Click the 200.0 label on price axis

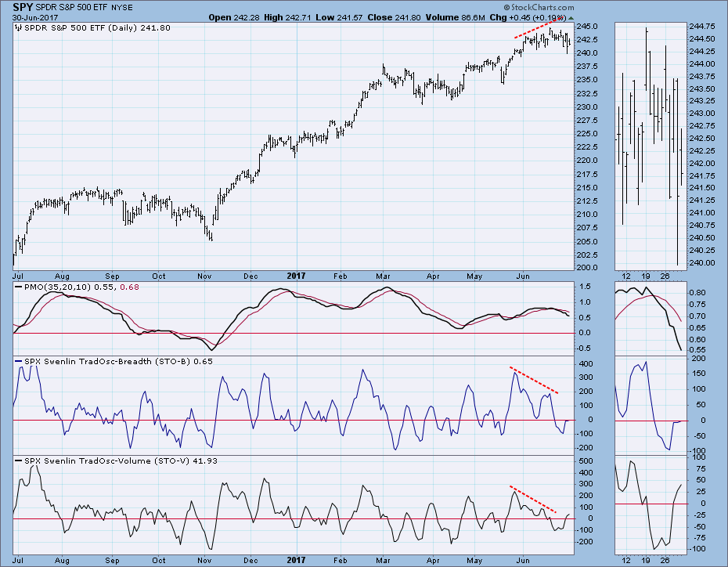(x=587, y=268)
